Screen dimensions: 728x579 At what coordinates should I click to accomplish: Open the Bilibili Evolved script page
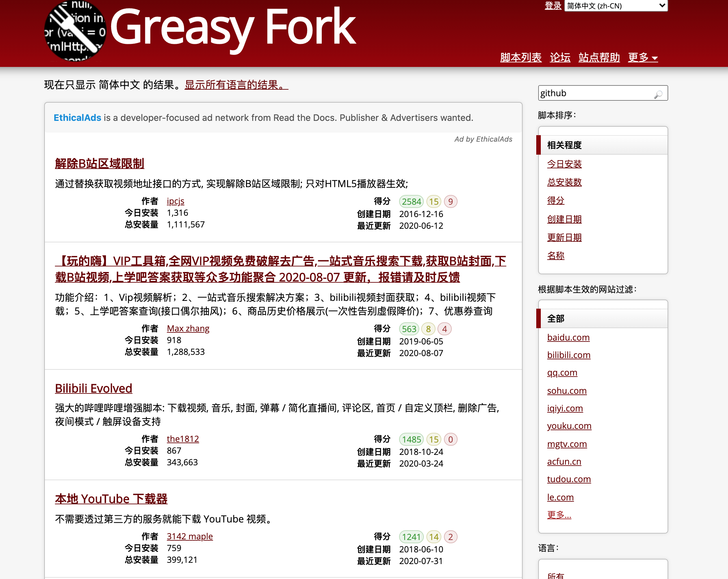pos(94,388)
